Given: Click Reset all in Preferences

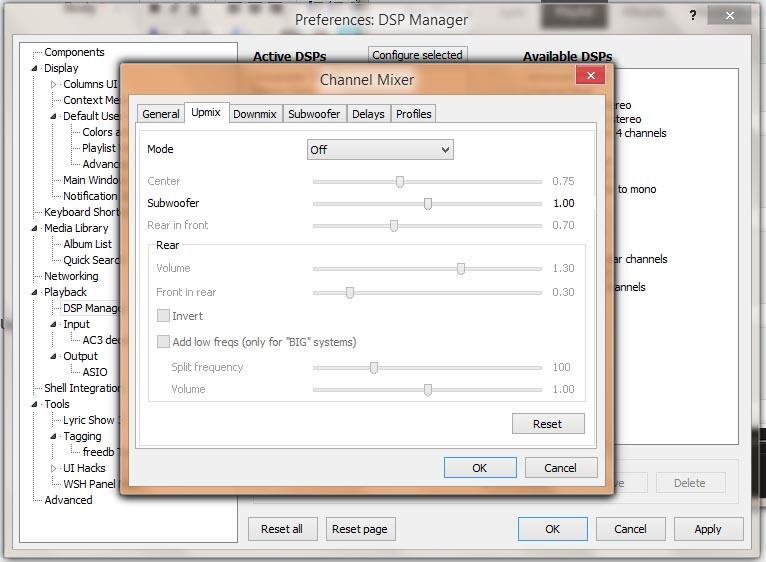Looking at the screenshot, I should (282, 529).
